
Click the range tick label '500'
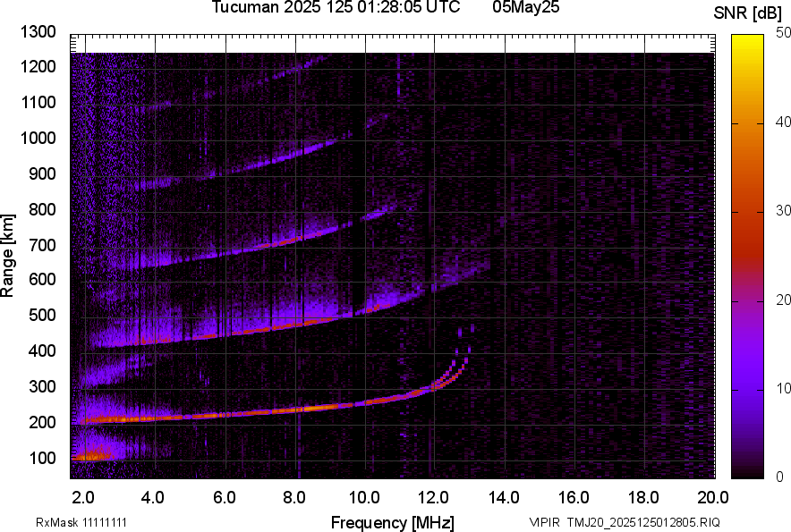42,315
